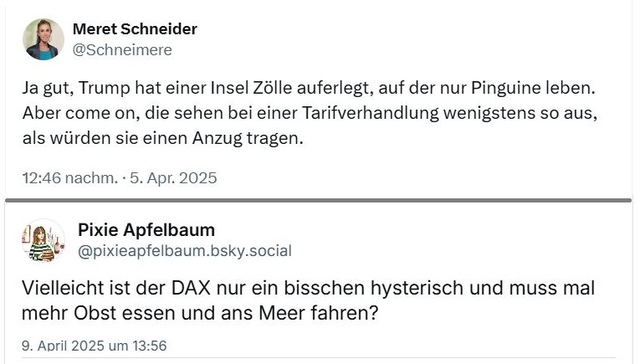Click the 12:46 nachm. time stamp

coord(70,178)
